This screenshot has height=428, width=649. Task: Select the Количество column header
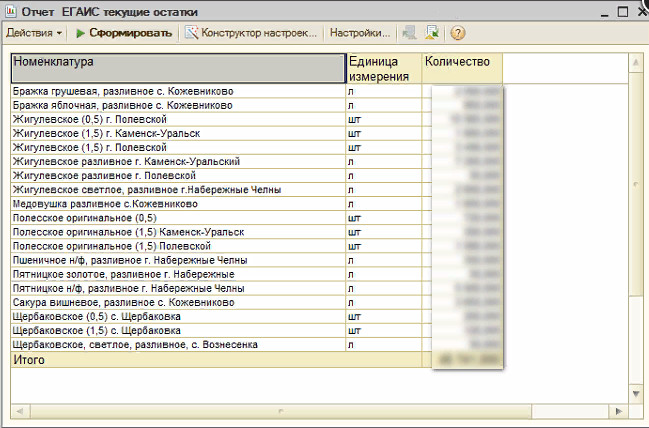461,68
